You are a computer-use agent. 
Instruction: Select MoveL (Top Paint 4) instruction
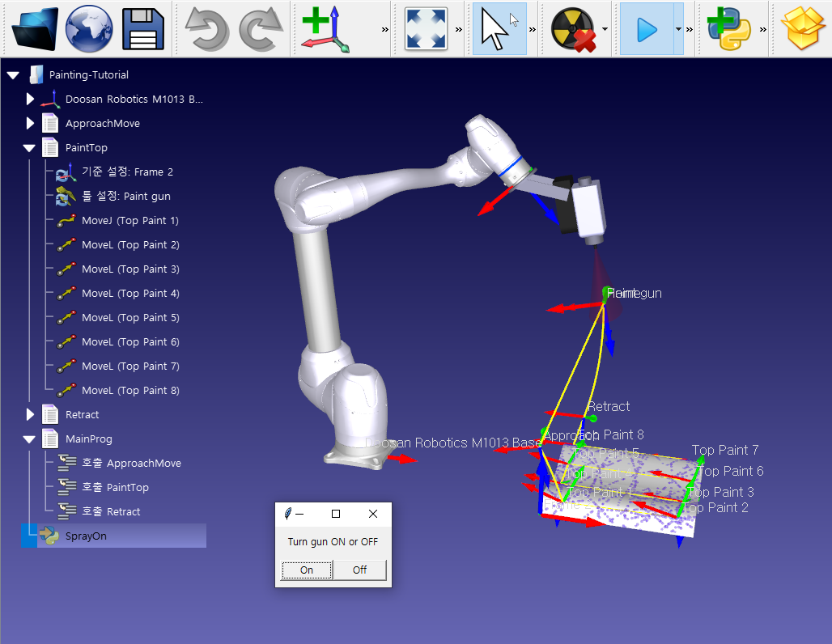pos(129,294)
